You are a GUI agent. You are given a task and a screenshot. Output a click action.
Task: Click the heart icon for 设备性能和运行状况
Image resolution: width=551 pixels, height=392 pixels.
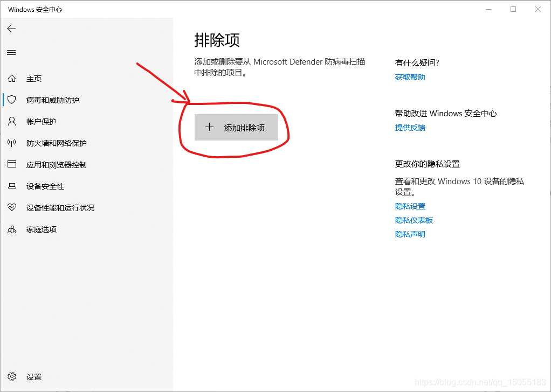12,207
